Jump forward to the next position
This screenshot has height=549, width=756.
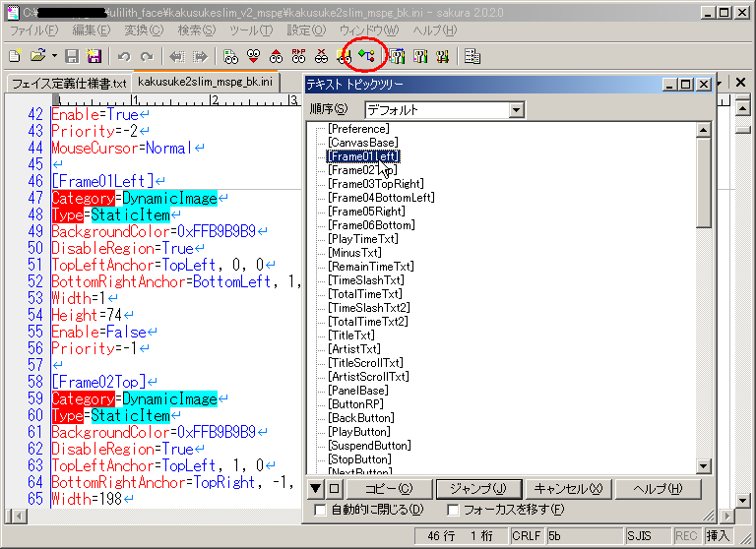[x=200, y=56]
